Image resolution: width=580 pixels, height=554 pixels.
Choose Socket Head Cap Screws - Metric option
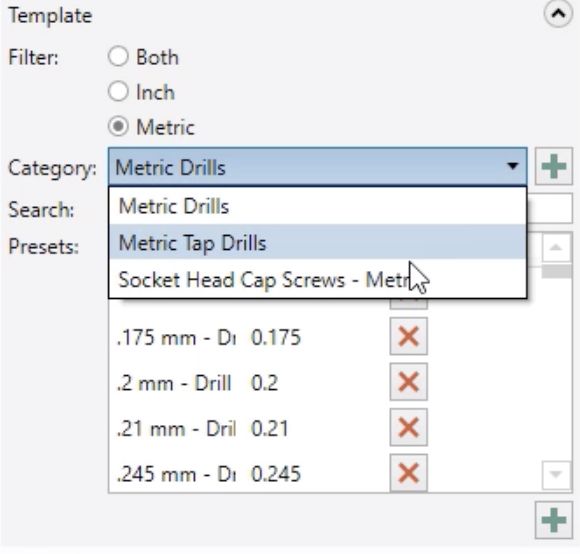click(317, 279)
